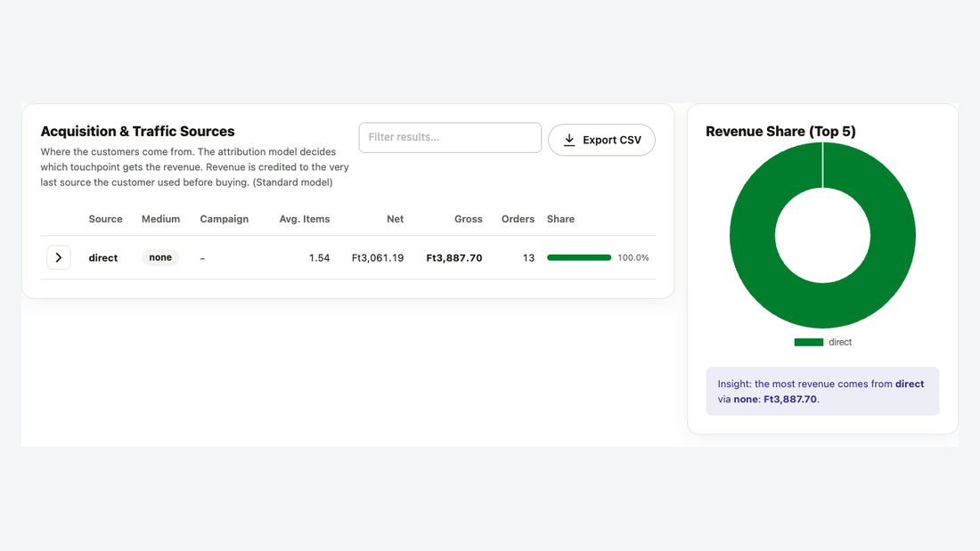
Task: Click the 'none' medium badge
Action: pyautogui.click(x=160, y=257)
